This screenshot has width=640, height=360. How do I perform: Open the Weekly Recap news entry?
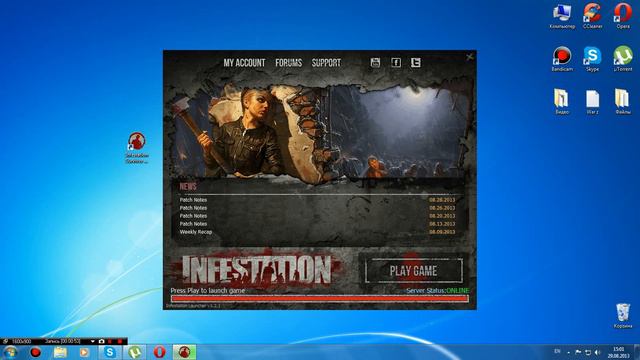(x=317, y=232)
